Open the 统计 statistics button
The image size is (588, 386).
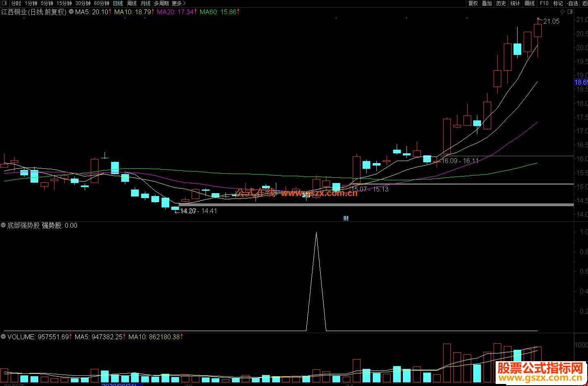click(x=515, y=3)
